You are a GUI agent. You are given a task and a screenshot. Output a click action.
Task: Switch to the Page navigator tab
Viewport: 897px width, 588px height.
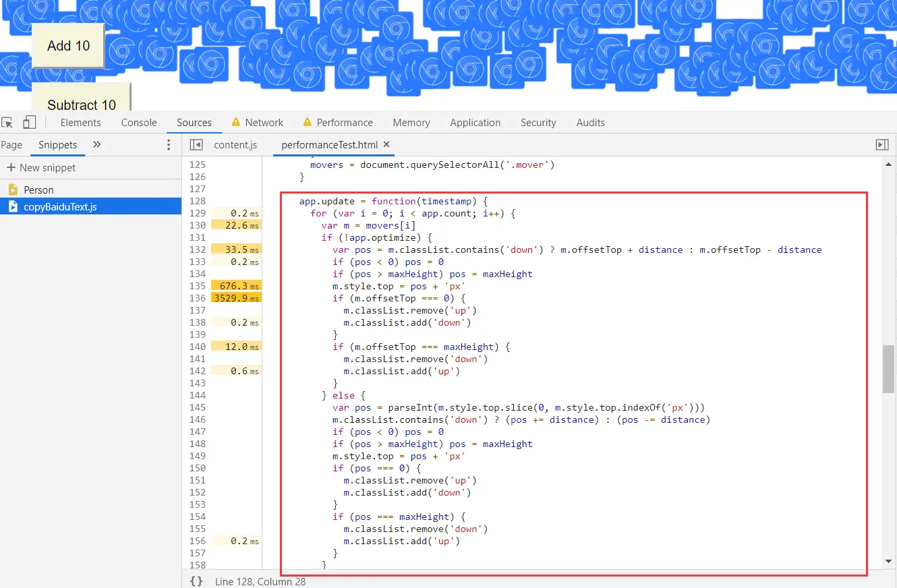[x=11, y=145]
